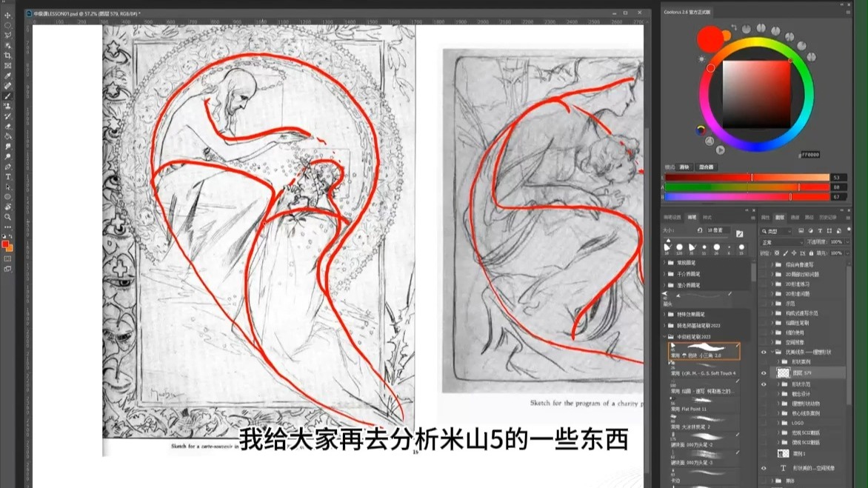Expand the 常规画笔 brush folder
Viewport: 868px width, 488px height.
click(x=665, y=263)
